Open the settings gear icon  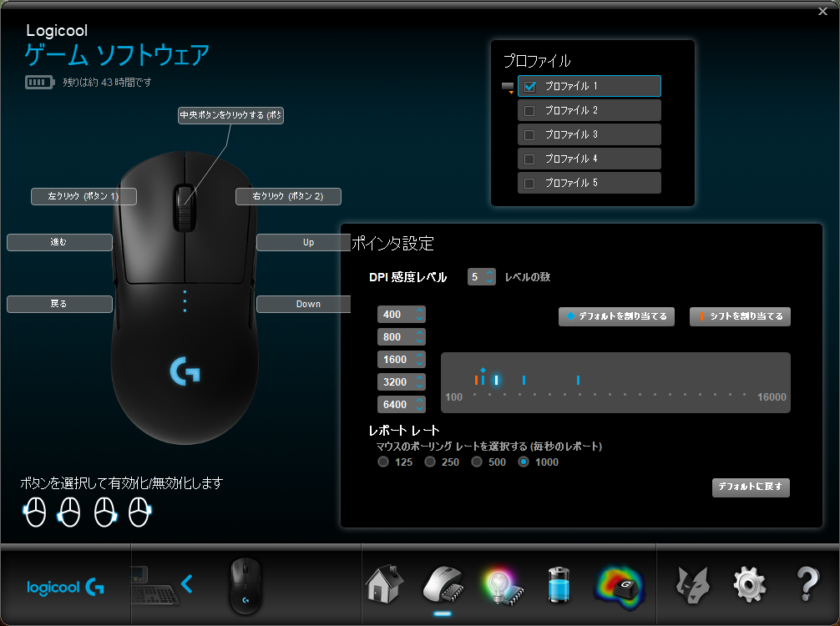pyautogui.click(x=749, y=585)
